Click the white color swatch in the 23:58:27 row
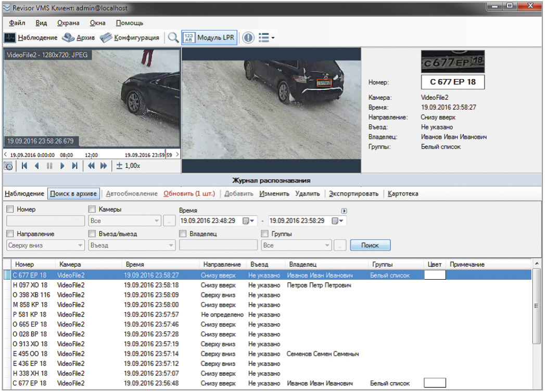Screen dimensions: 545x392 [435, 275]
